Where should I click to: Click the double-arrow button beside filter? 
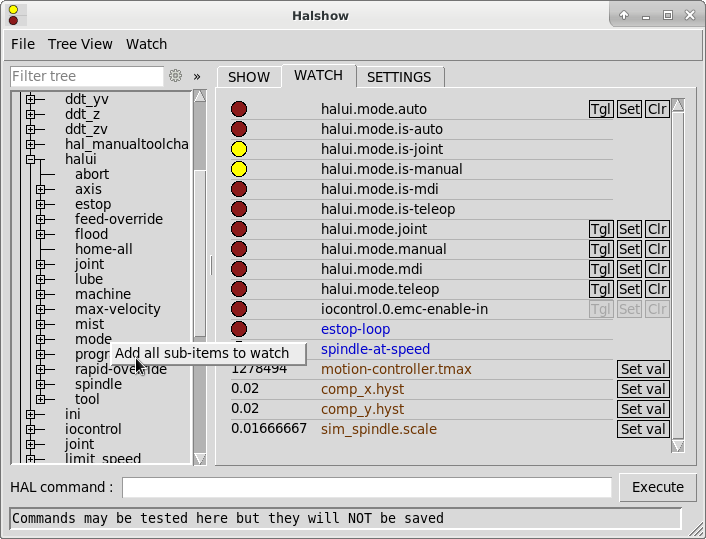click(197, 76)
